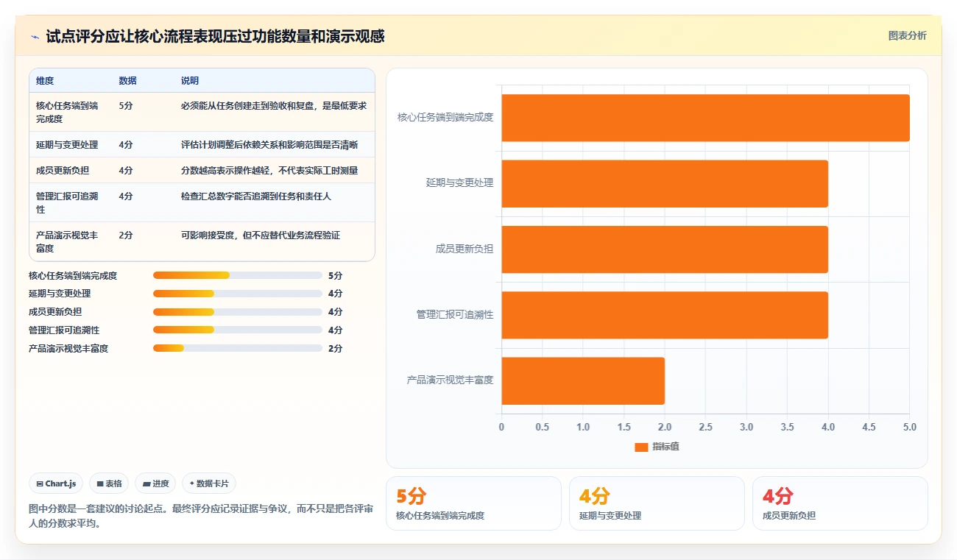Click the 图表分析 label in the header
This screenshot has width=957, height=560.
tap(907, 35)
